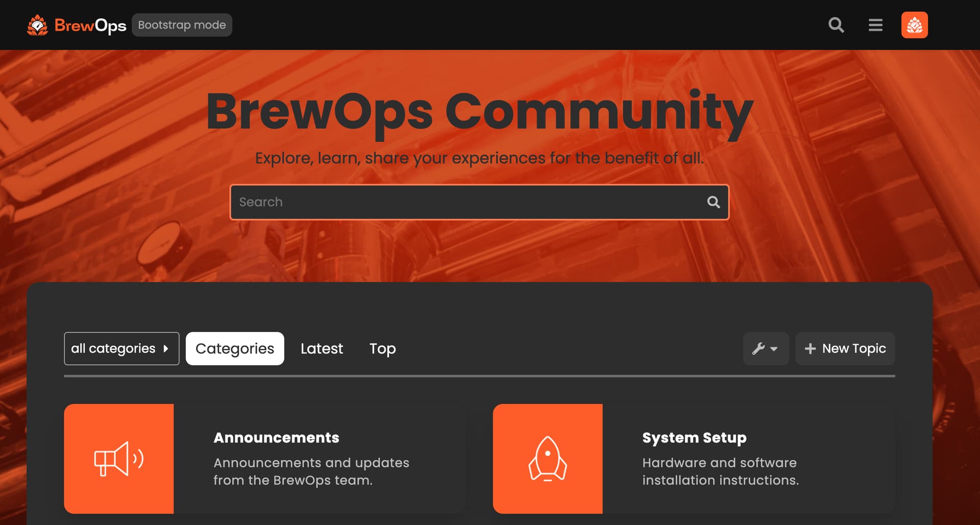Select the Categories tab
This screenshot has height=525, width=980.
(x=235, y=349)
